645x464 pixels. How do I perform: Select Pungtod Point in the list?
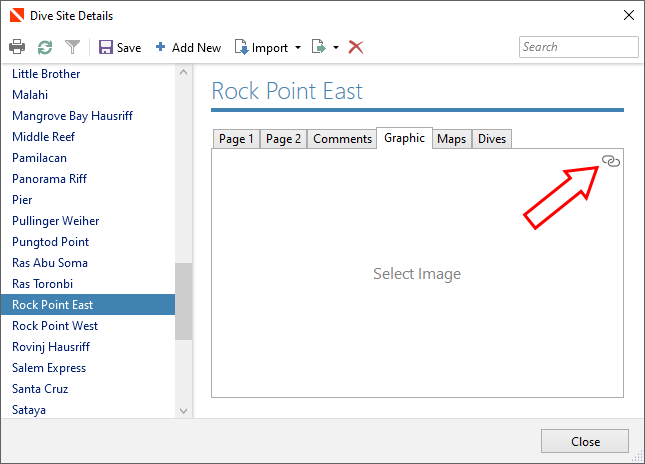[x=88, y=241]
